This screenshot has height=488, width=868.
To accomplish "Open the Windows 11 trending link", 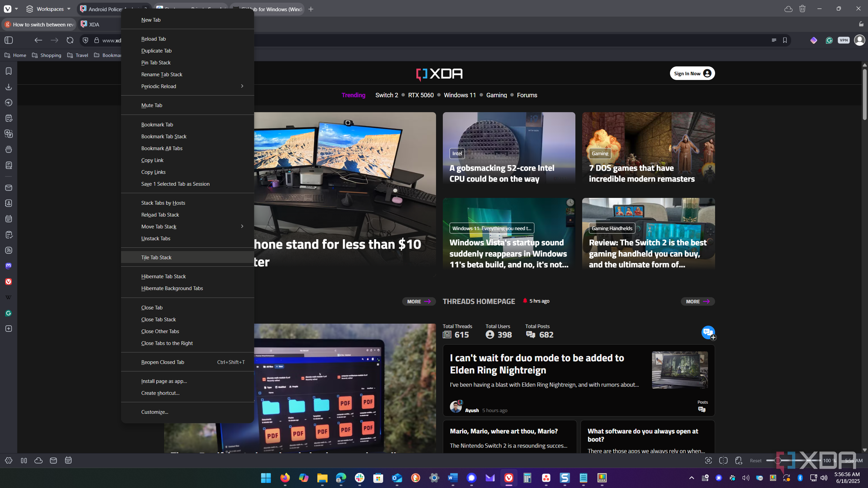I will tap(460, 95).
